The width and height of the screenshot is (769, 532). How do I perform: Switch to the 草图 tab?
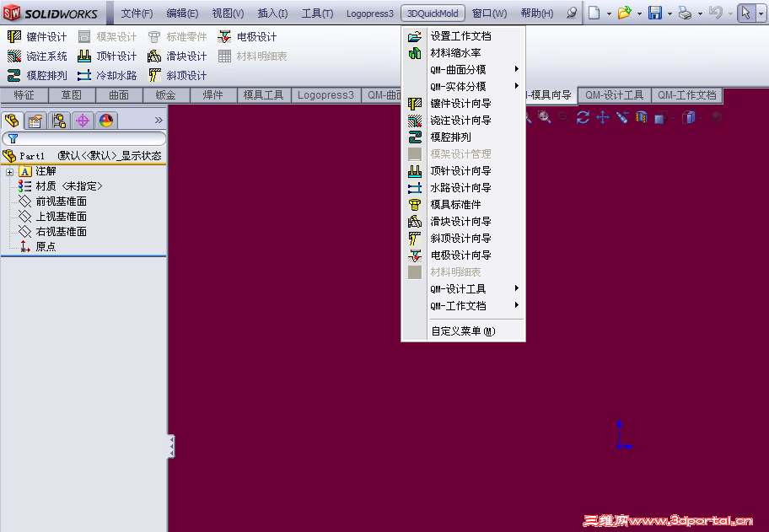(x=72, y=95)
